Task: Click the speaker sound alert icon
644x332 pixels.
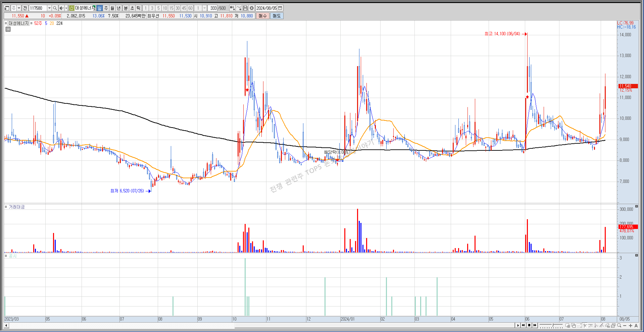Action: pos(61,8)
